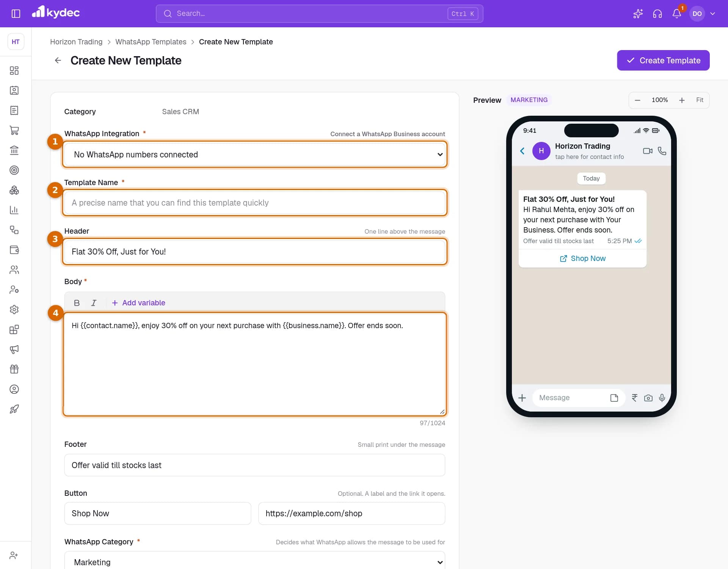Click the 100% zoom level value
Viewport: 728px width, 569px height.
click(x=660, y=100)
